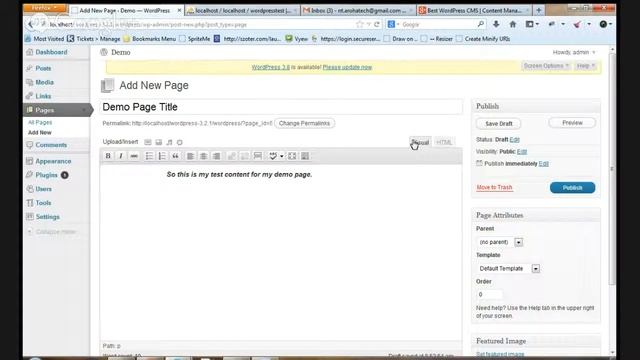This screenshot has height=360, width=640.
Task: Switch to Inbox Gmail browser tab
Action: [x=358, y=11]
